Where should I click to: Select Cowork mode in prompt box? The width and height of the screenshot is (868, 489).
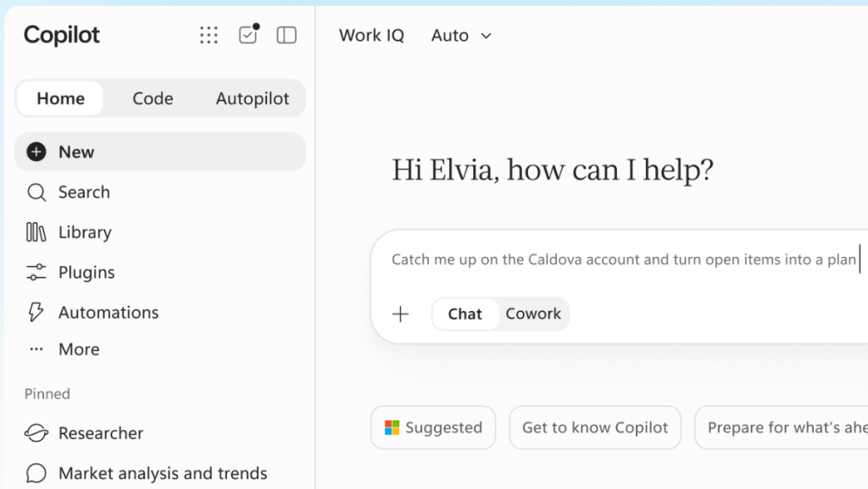pyautogui.click(x=533, y=314)
